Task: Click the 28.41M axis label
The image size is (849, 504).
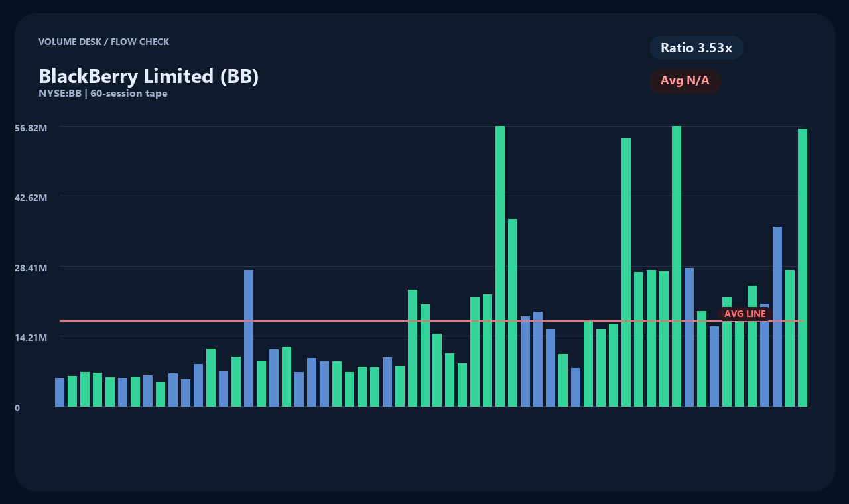Action: [31, 267]
